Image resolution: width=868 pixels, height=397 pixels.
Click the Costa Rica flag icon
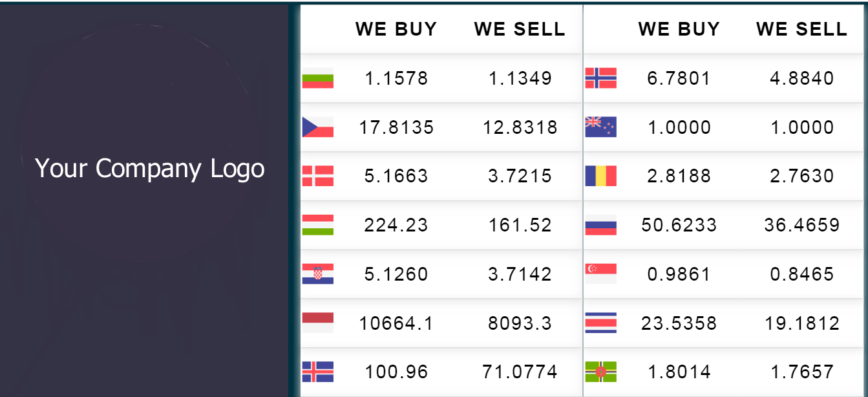pyautogui.click(x=601, y=323)
